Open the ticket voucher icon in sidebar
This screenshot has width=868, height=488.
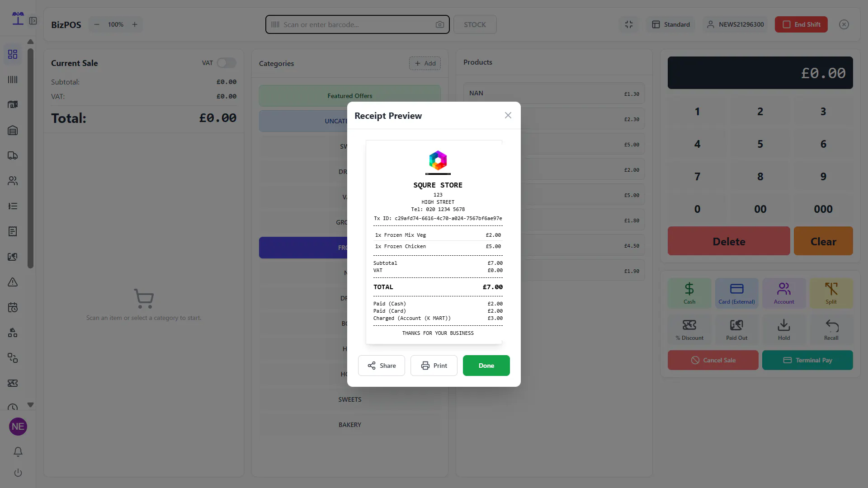click(x=13, y=383)
